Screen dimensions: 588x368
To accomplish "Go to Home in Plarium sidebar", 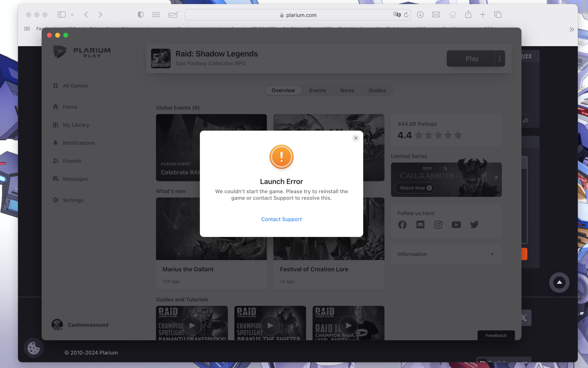I will (x=65, y=107).
